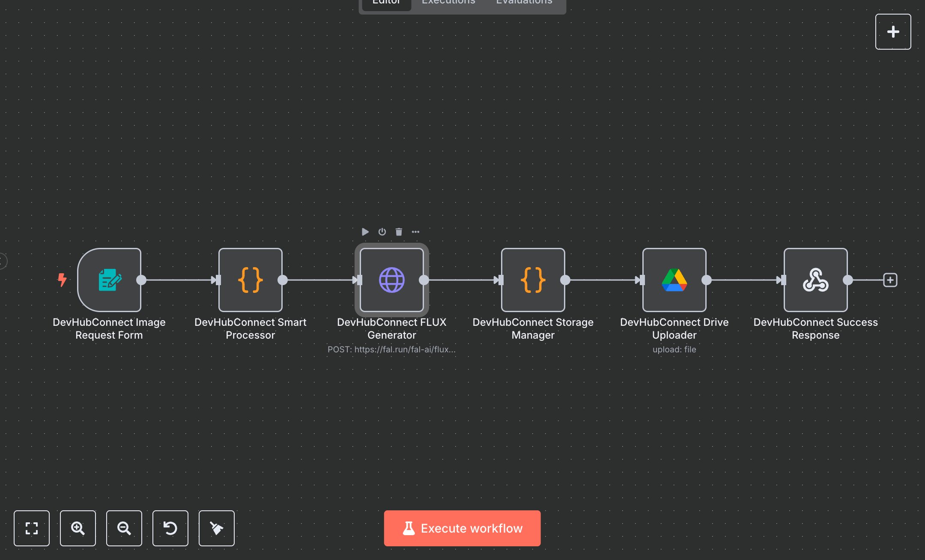925x560 pixels.
Task: Open the Evaluations tab
Action: [x=523, y=3]
